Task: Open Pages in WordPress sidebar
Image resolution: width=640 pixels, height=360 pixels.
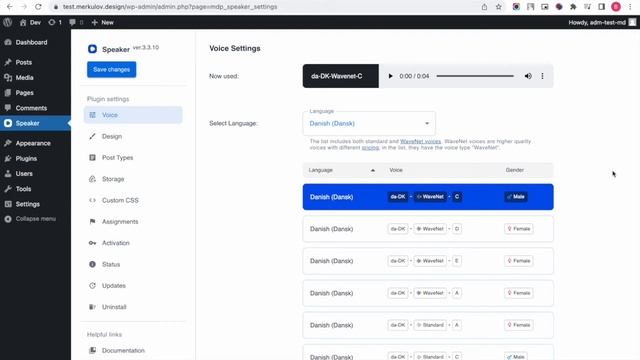Action: (x=36, y=93)
